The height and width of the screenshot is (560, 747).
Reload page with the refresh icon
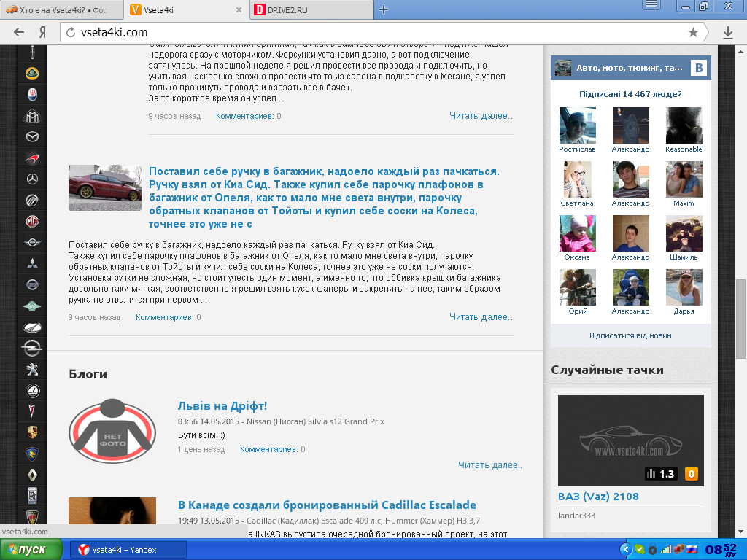click(x=71, y=32)
